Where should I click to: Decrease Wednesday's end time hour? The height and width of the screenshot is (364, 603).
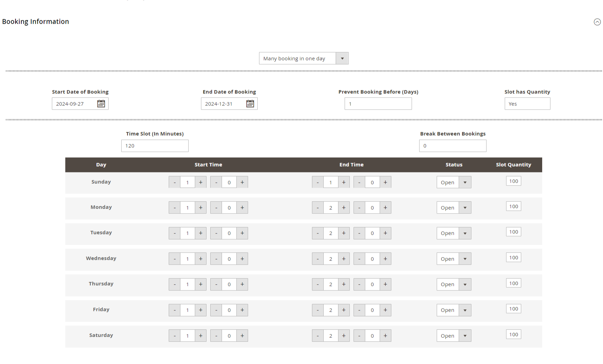tap(318, 259)
